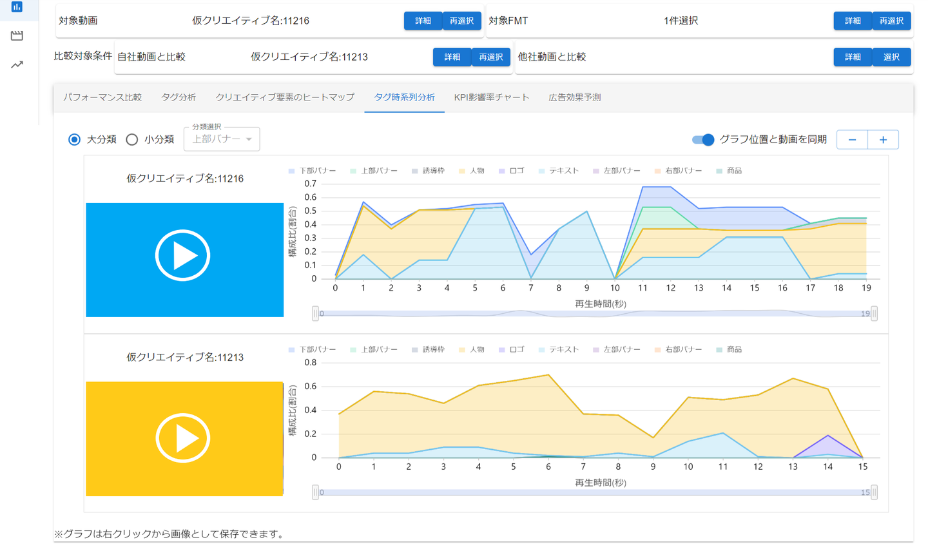Toggle ロゴ legend in the bottom chart

[511, 349]
